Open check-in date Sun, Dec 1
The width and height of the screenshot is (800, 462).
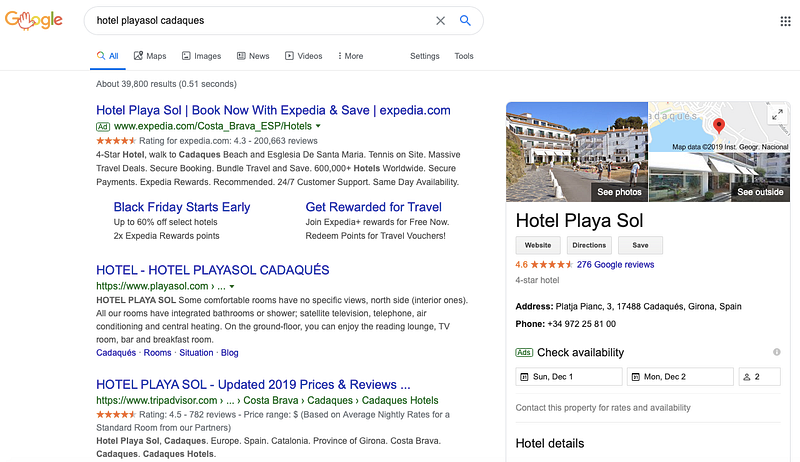click(569, 377)
